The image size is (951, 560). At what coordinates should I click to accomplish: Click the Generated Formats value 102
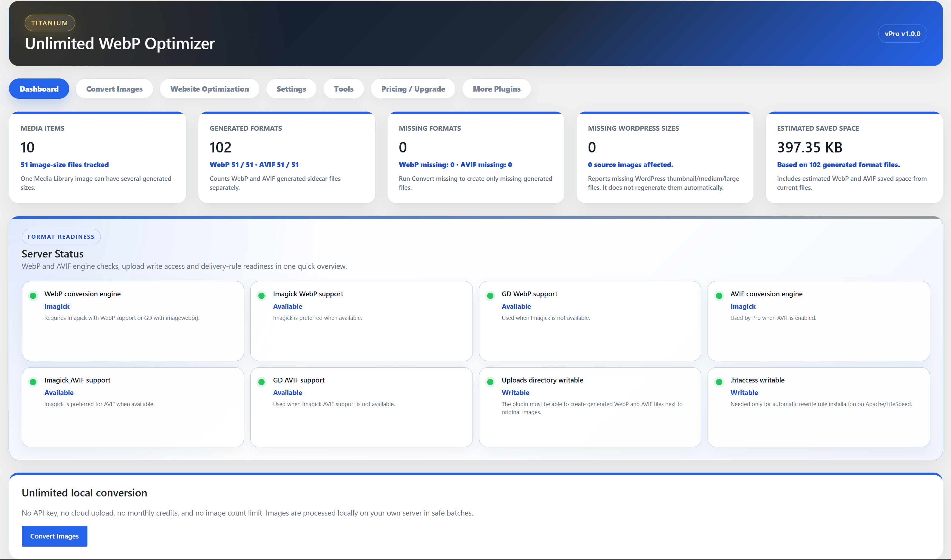pos(220,147)
